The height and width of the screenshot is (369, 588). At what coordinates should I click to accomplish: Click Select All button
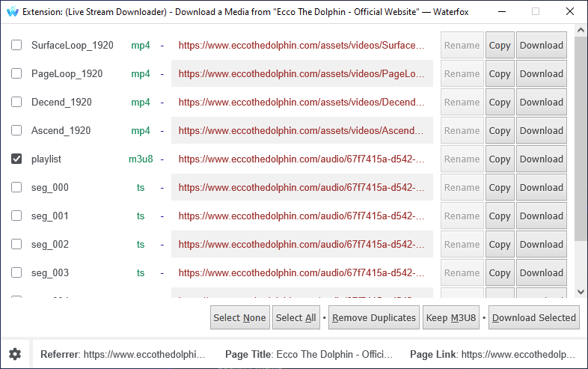(x=296, y=317)
